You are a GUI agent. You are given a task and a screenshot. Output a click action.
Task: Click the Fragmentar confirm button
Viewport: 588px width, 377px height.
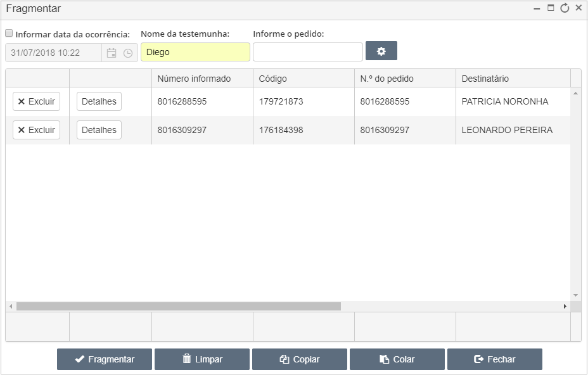coord(105,359)
